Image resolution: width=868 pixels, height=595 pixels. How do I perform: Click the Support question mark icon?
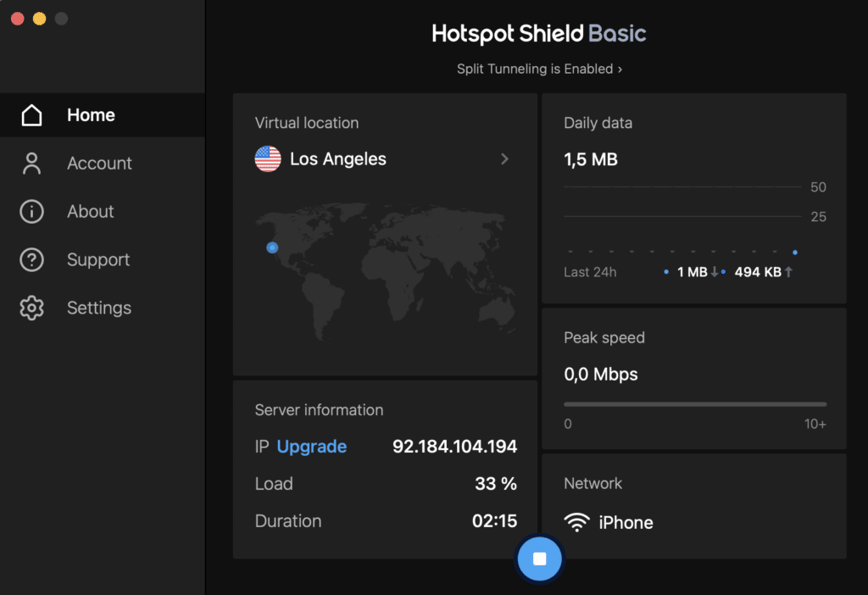pos(31,259)
